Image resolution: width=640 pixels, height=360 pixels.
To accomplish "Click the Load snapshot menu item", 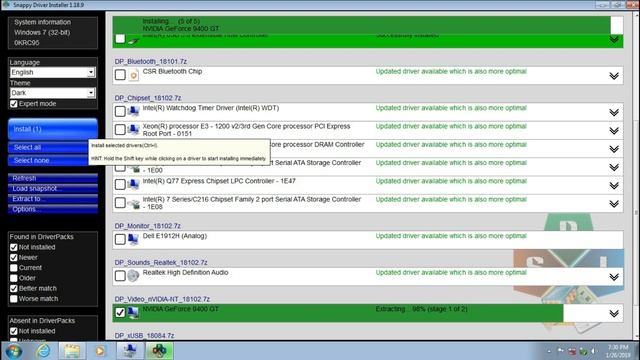I will (x=53, y=189).
